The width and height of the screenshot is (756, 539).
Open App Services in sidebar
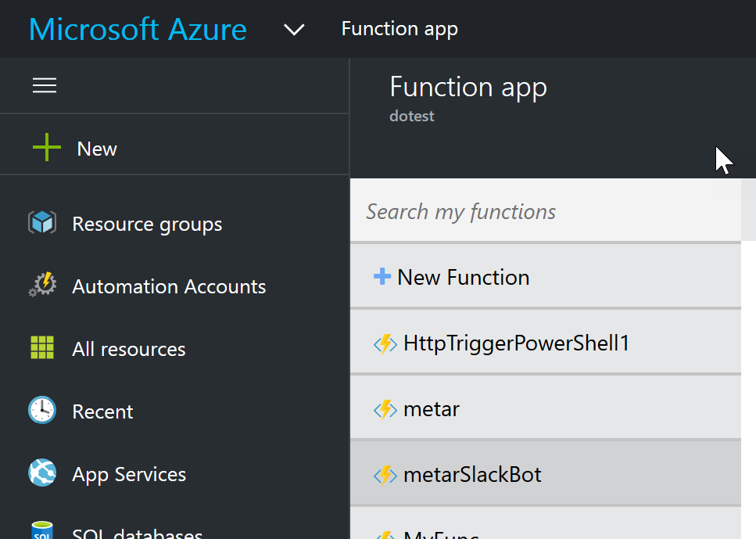click(129, 475)
